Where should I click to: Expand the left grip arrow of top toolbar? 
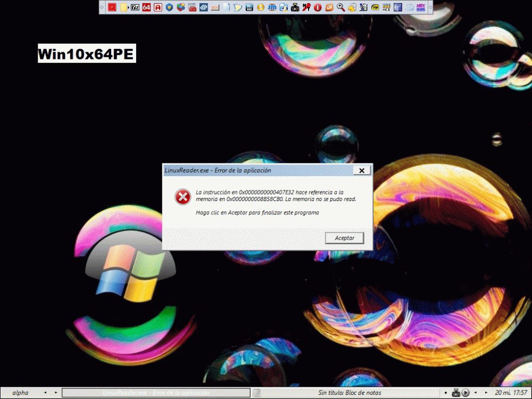click(102, 7)
